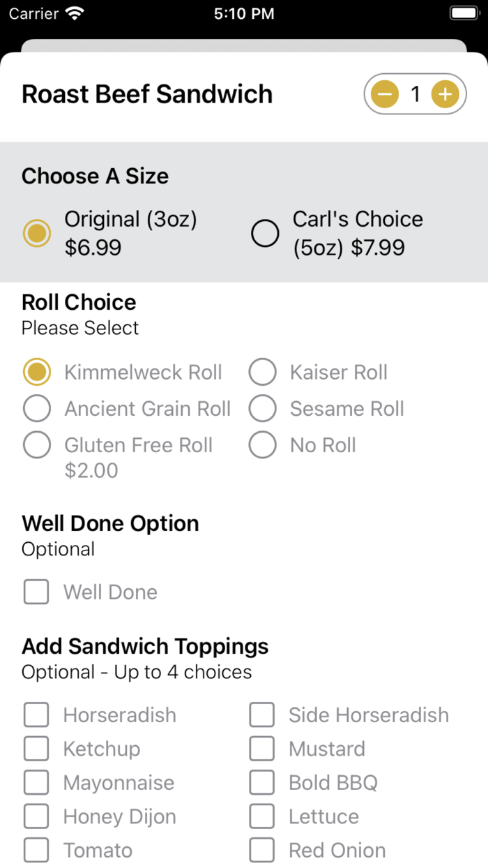
Task: Select the Sesame Roll option
Action: click(263, 409)
